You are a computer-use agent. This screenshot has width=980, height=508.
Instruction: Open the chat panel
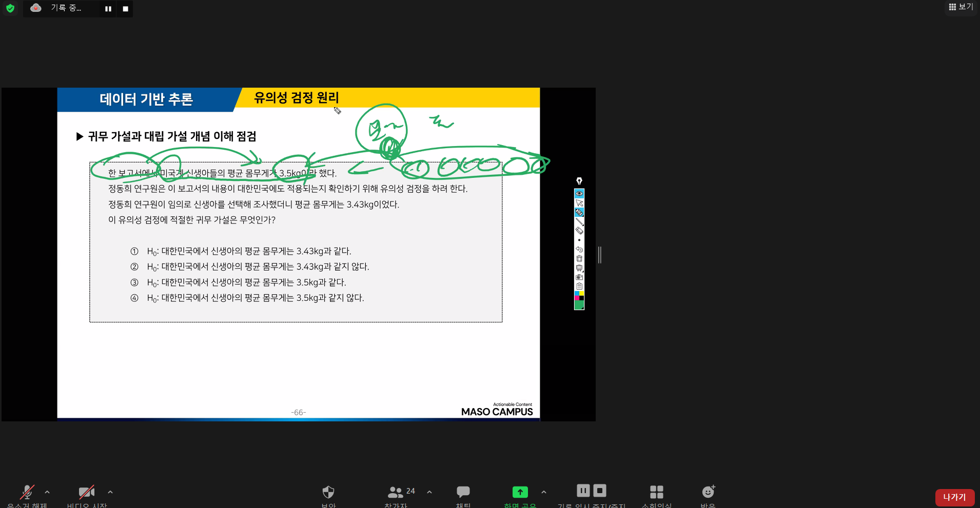pos(463,493)
